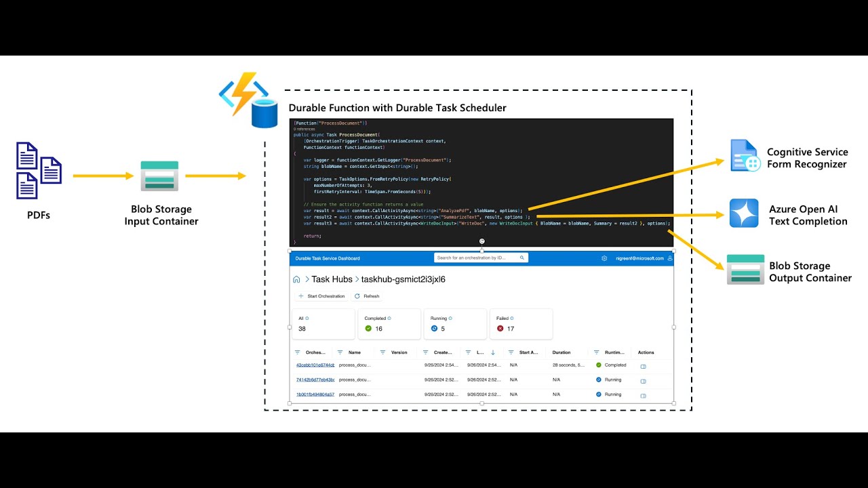
Task: Select the Completed summary card
Action: pyautogui.click(x=389, y=324)
